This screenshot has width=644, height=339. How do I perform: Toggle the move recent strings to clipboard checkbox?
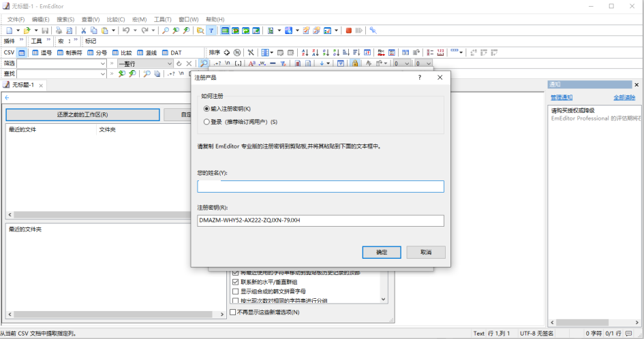click(235, 272)
